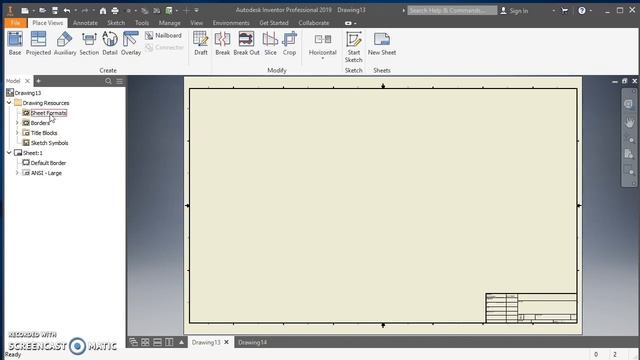
Task: Select the Drawing13 root node
Action: pos(27,93)
